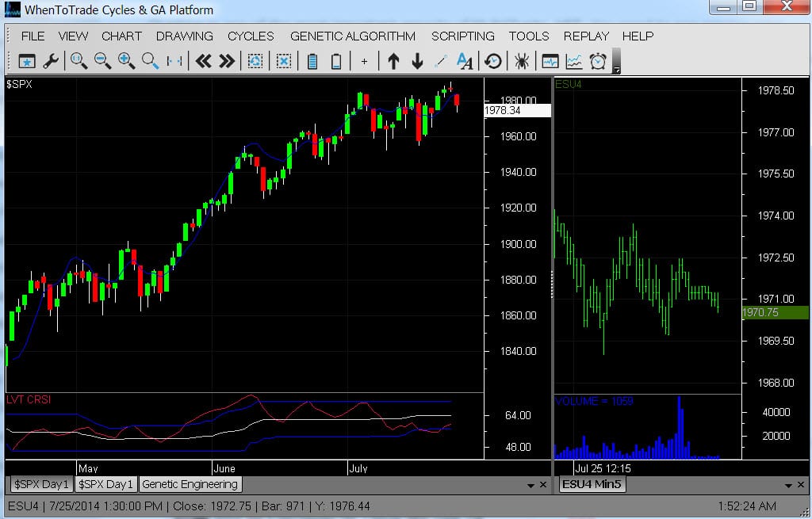
Task: Activate the Zoom In magnifier tool
Action: [x=127, y=60]
